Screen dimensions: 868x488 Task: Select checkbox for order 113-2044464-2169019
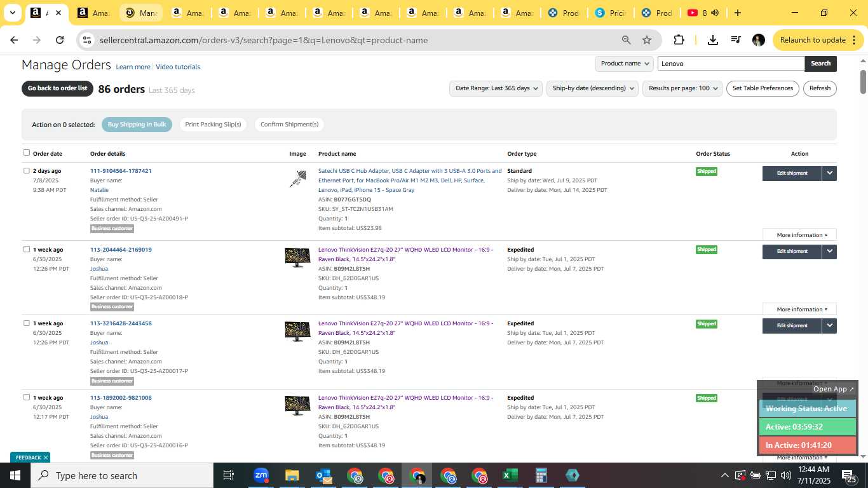coord(27,249)
